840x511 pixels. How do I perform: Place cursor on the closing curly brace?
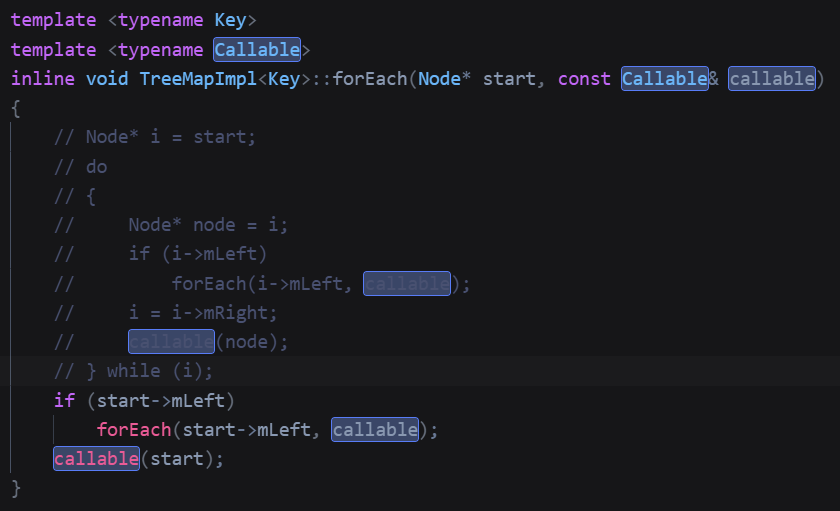(16, 489)
